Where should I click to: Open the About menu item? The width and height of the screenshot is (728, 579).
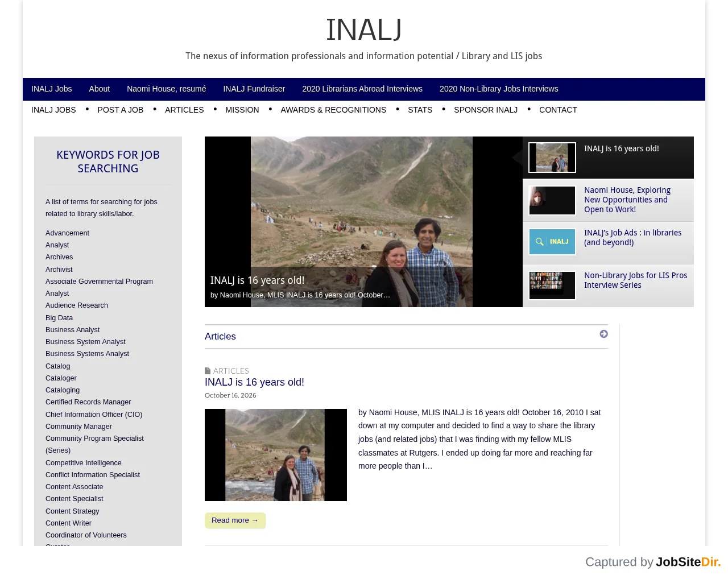pos(100,89)
